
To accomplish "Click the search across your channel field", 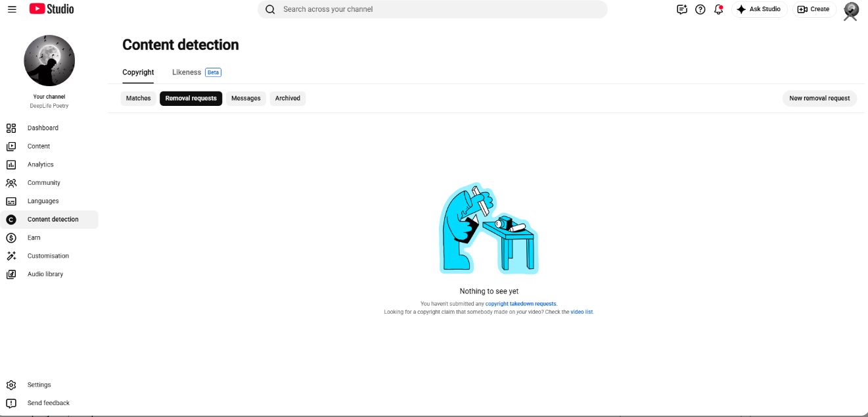I will pyautogui.click(x=432, y=9).
